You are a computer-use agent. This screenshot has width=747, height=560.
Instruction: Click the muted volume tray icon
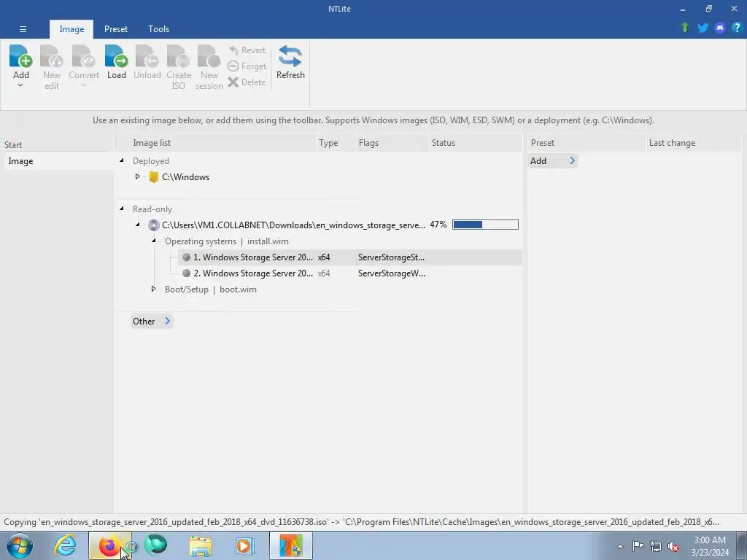tap(673, 546)
